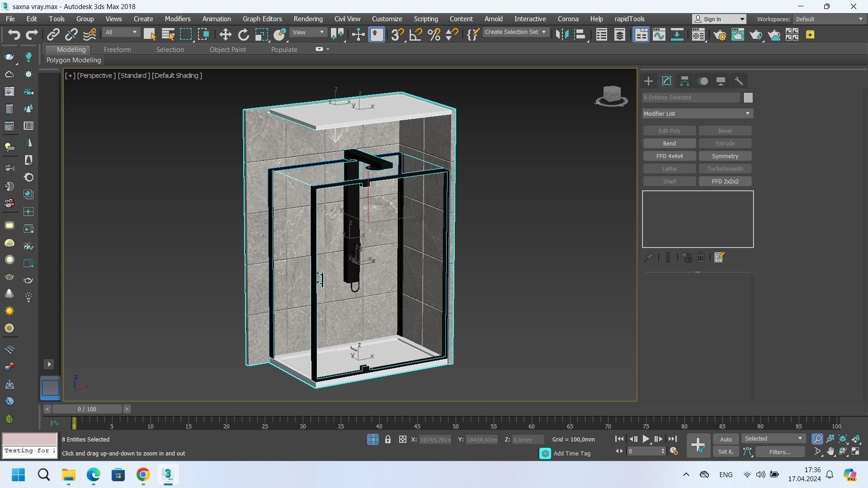Click the Undo arrow icon
This screenshot has height=488, width=868.
(x=14, y=35)
